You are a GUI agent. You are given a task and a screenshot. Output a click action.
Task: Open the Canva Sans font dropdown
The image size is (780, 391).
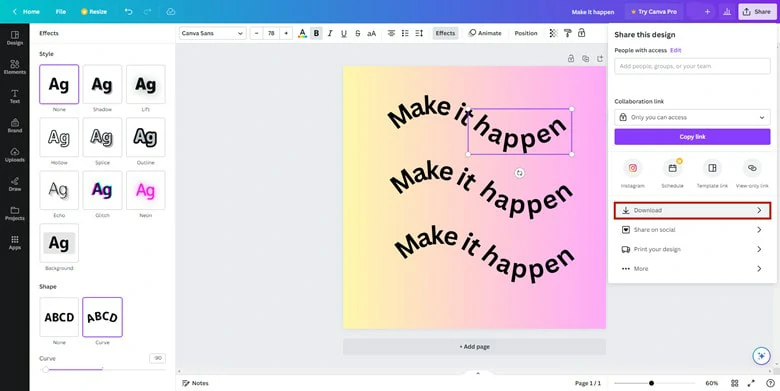coord(212,33)
